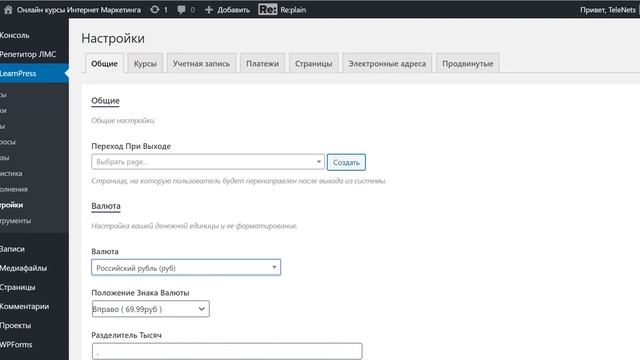Open the comments bubble icon
640x360 pixels.
click(181, 9)
